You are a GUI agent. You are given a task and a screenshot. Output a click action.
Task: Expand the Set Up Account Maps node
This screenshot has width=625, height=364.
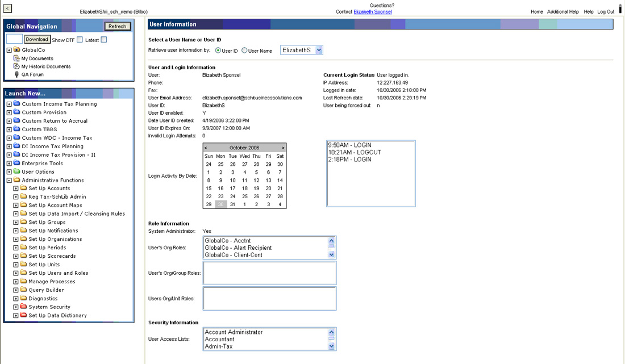16,206
